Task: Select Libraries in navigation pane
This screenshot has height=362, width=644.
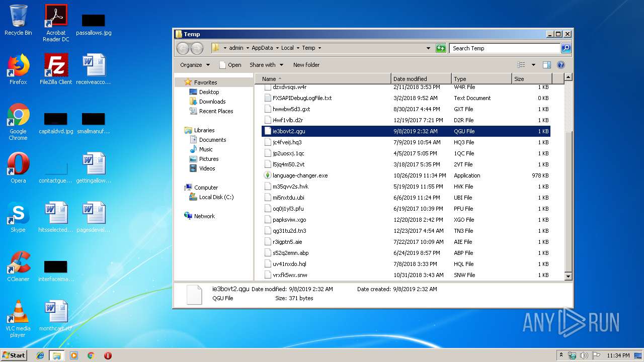Action: click(x=204, y=130)
